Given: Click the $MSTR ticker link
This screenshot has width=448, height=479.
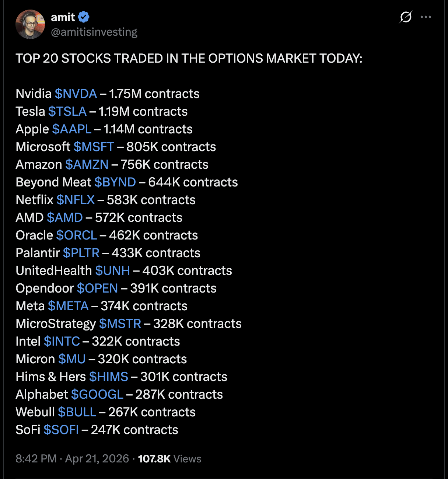Looking at the screenshot, I should pos(120,324).
